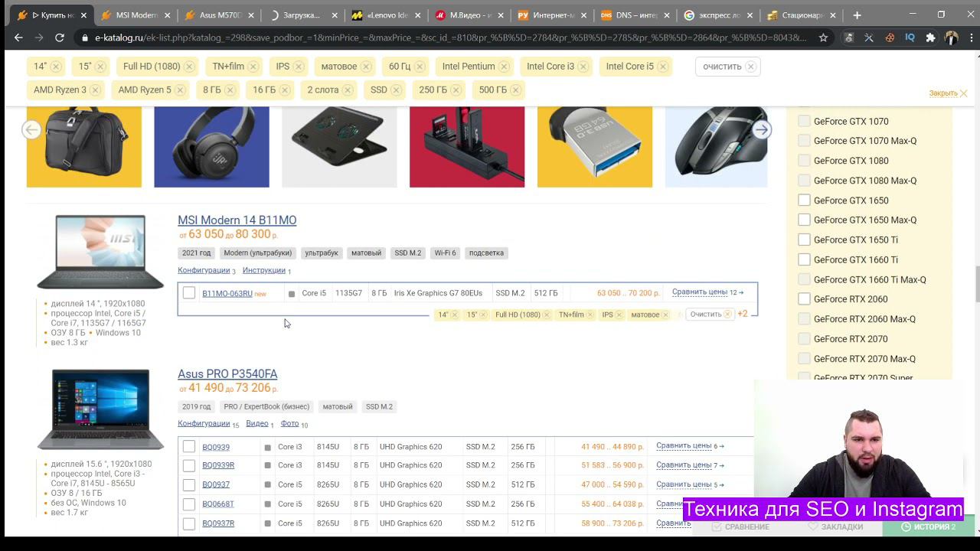Remove IPS chip in the inline filter popup
The image size is (980, 551).
click(x=619, y=315)
